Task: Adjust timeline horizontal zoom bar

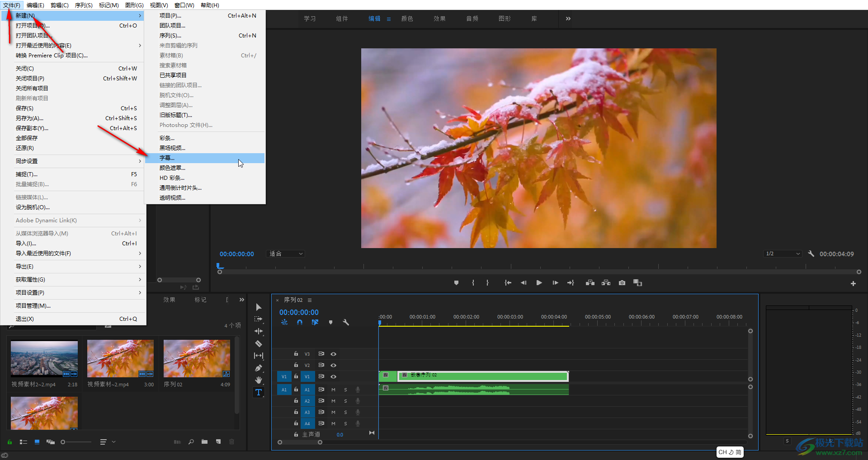Action: click(300, 442)
